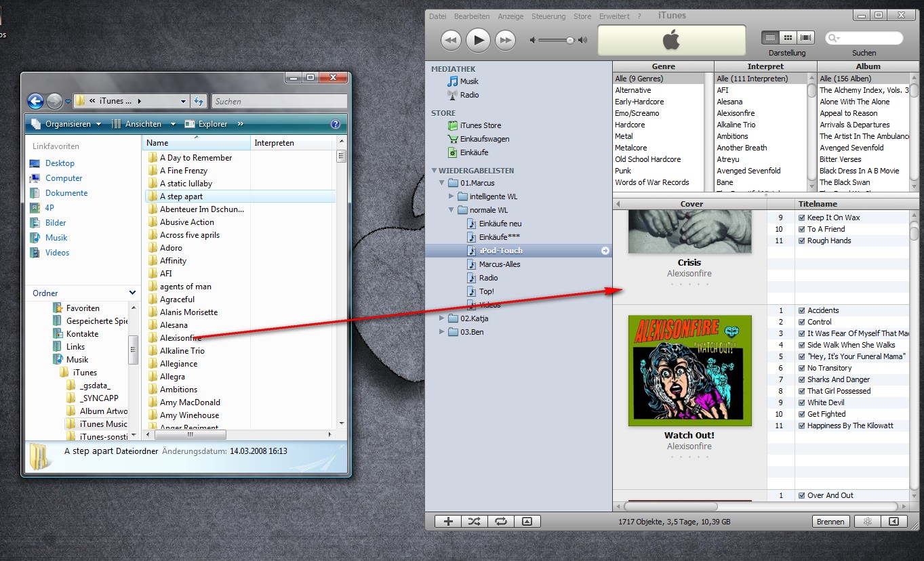924x561 pixels.
Task: Open the Ansichten dropdown in Explorer
Action: [x=142, y=124]
